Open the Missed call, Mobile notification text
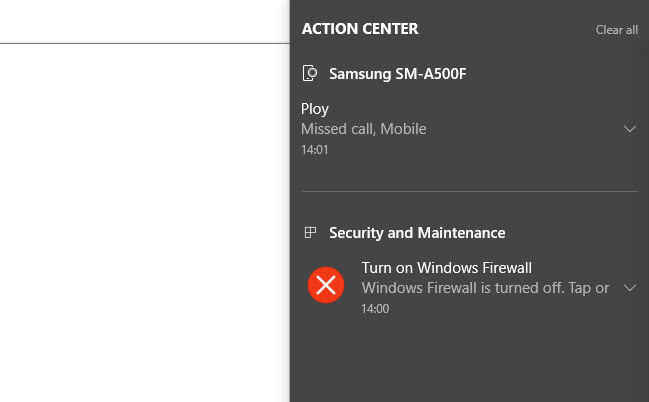Image resolution: width=649 pixels, height=402 pixels. click(363, 129)
